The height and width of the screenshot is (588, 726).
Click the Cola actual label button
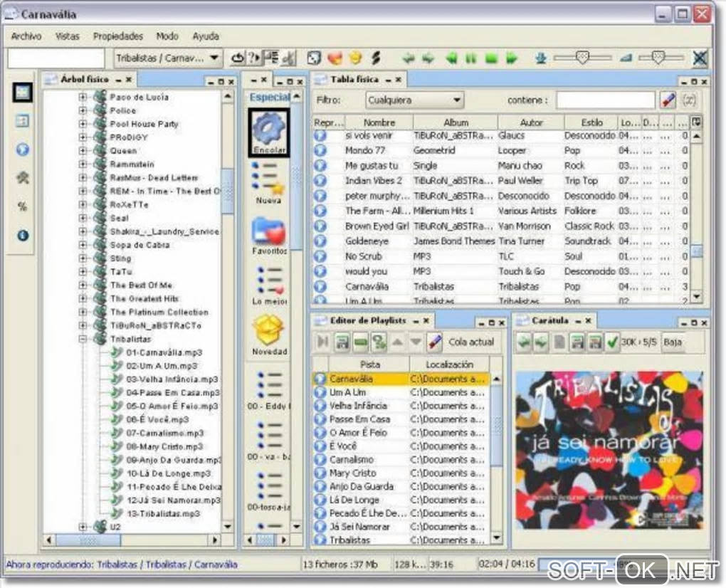click(471, 342)
